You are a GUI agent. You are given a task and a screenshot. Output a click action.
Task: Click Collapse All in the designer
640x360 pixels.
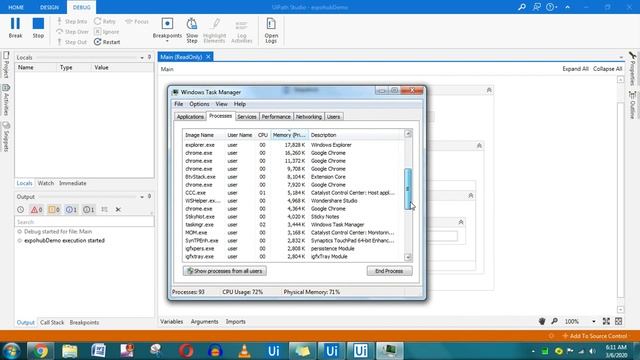tap(607, 69)
